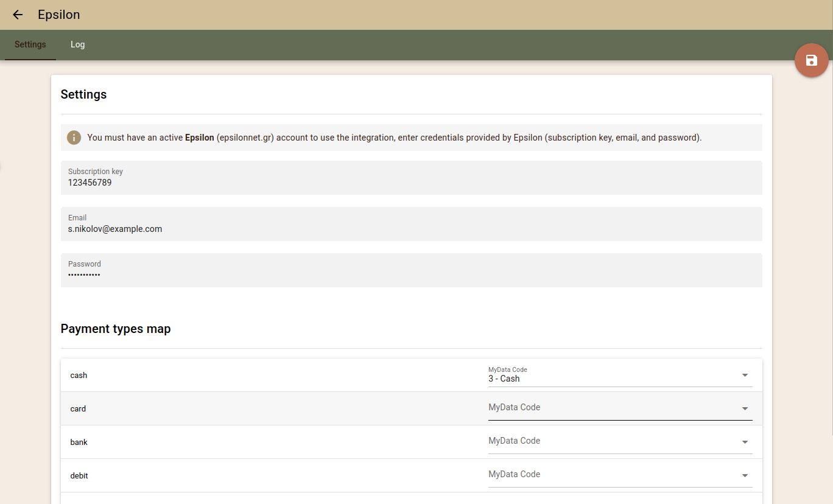Go back using the arrow icon
This screenshot has width=833, height=504.
click(x=18, y=15)
